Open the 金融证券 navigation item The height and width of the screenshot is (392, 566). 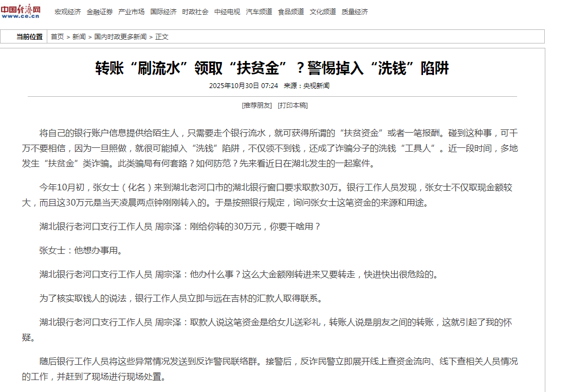click(x=99, y=12)
